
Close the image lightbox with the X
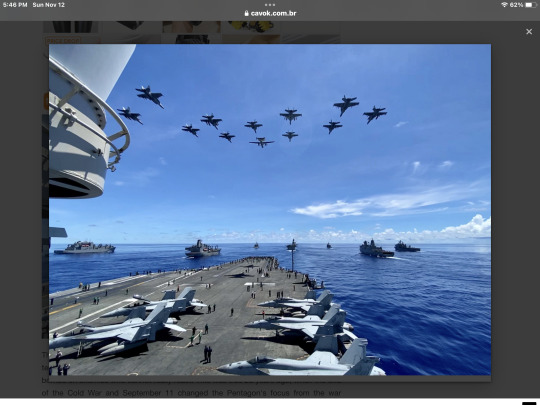(529, 32)
